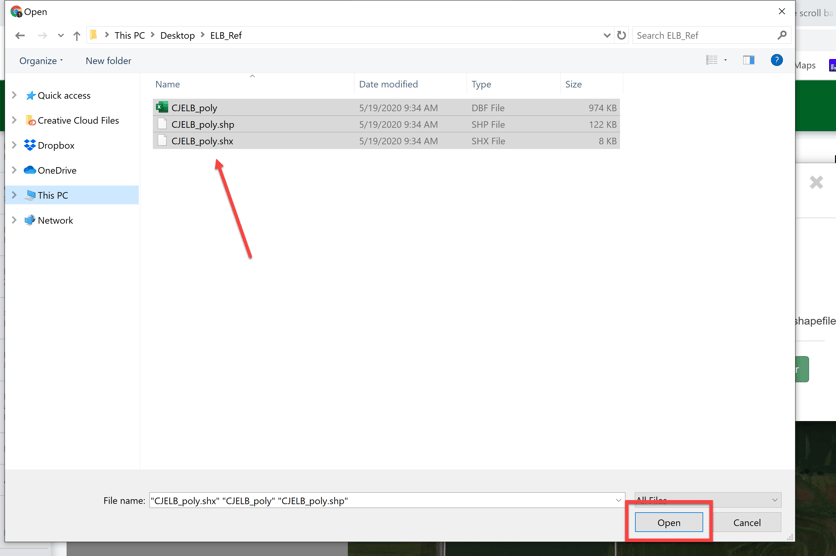Expand the address bar history dropdown
Screen dimensions: 836x556
coord(607,36)
